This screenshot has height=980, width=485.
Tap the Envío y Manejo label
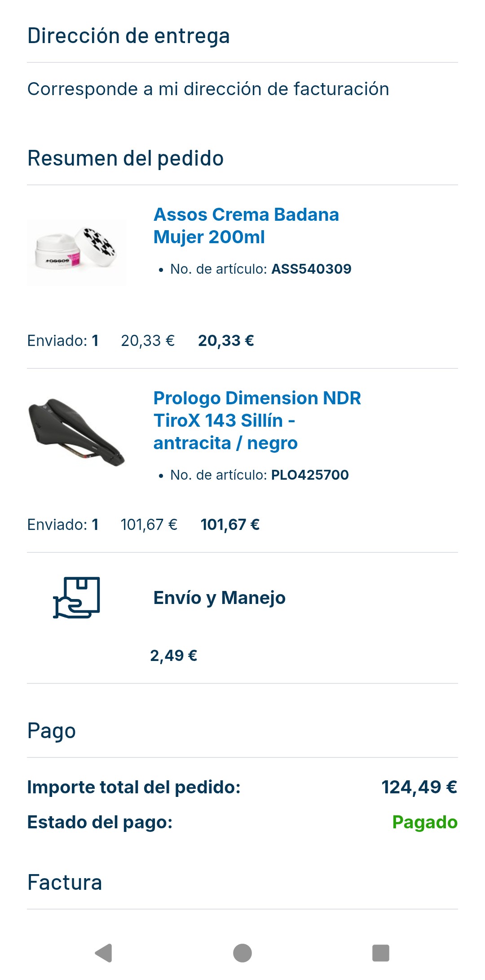[219, 598]
